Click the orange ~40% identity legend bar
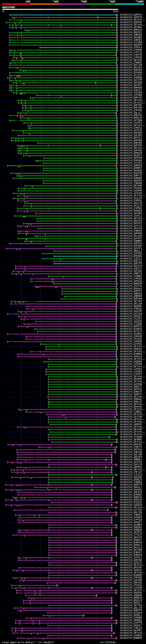This screenshot has width=146, height=644. tap(45, 4)
